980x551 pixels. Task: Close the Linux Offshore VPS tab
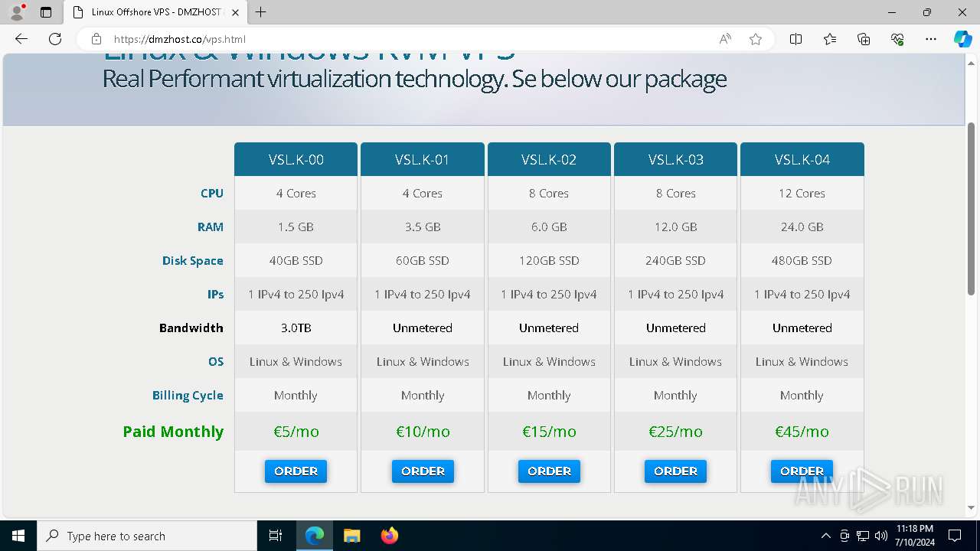(x=235, y=12)
